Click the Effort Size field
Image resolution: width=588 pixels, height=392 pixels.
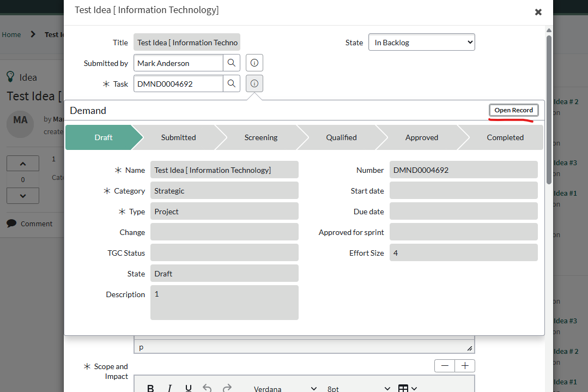click(x=464, y=252)
